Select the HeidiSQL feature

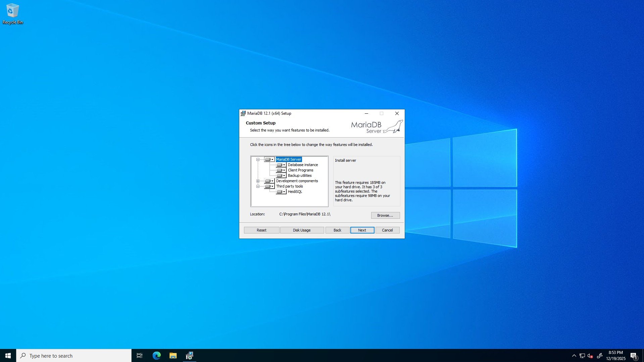click(x=295, y=192)
